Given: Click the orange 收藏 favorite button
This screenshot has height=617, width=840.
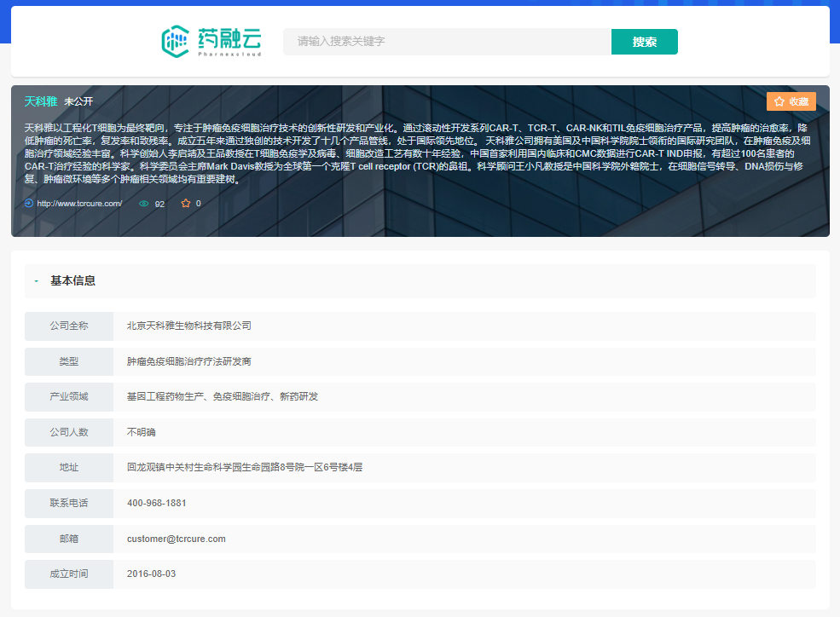Looking at the screenshot, I should pyautogui.click(x=791, y=101).
